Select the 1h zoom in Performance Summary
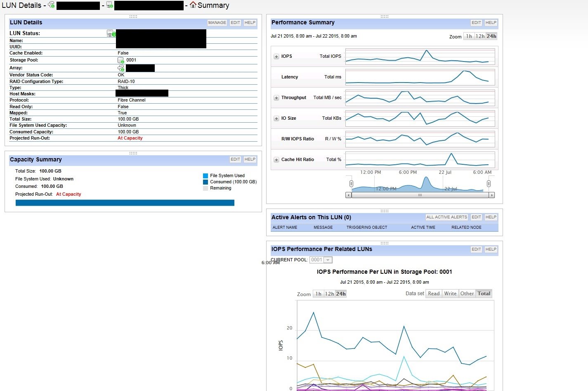The width and height of the screenshot is (588, 391). [469, 36]
